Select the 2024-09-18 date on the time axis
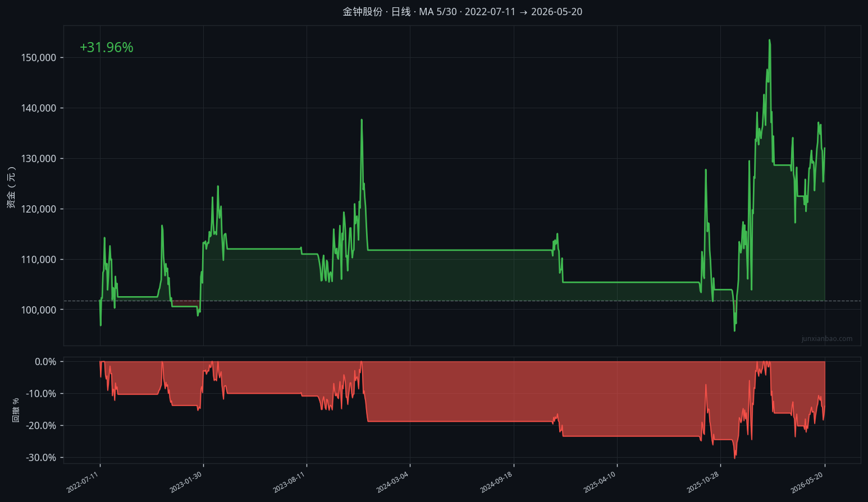 tap(496, 482)
